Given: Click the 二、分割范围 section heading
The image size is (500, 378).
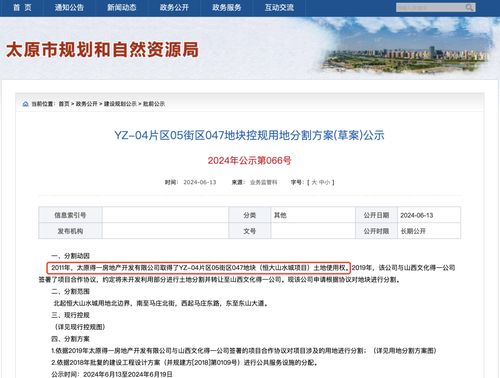Looking at the screenshot, I should tap(71, 291).
